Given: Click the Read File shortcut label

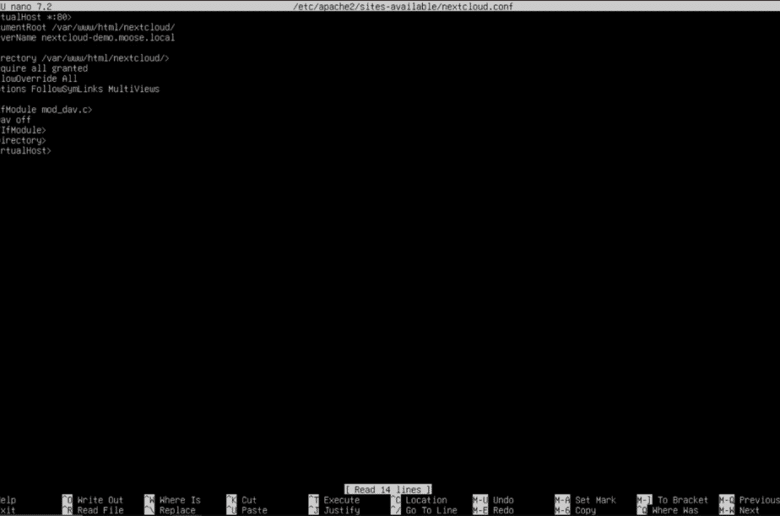Looking at the screenshot, I should [100, 511].
